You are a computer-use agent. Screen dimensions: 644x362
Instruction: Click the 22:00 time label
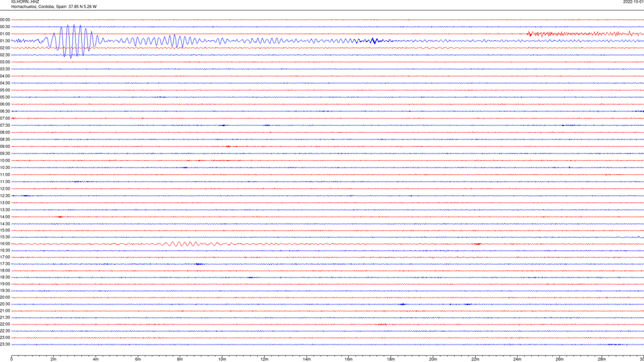pos(5,324)
